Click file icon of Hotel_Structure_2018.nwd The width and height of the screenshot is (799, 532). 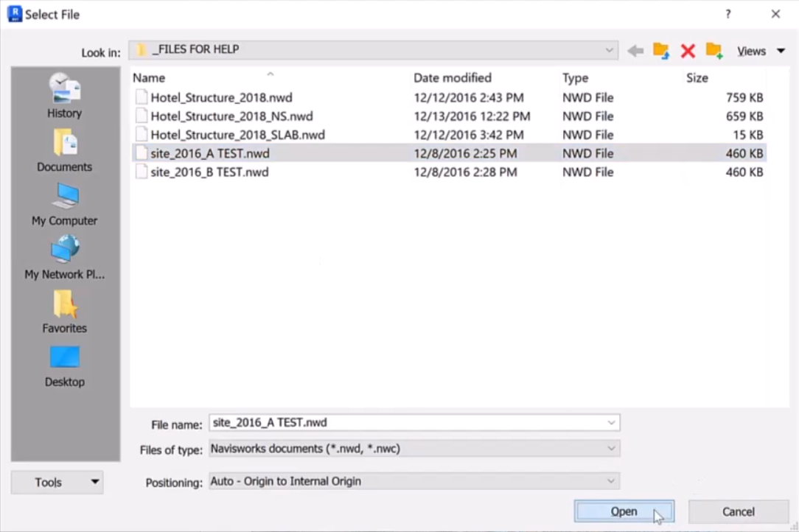(141, 97)
